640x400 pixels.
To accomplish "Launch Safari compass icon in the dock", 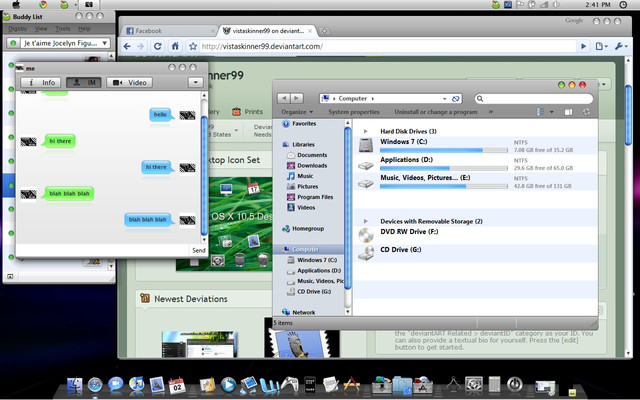I will [x=95, y=384].
